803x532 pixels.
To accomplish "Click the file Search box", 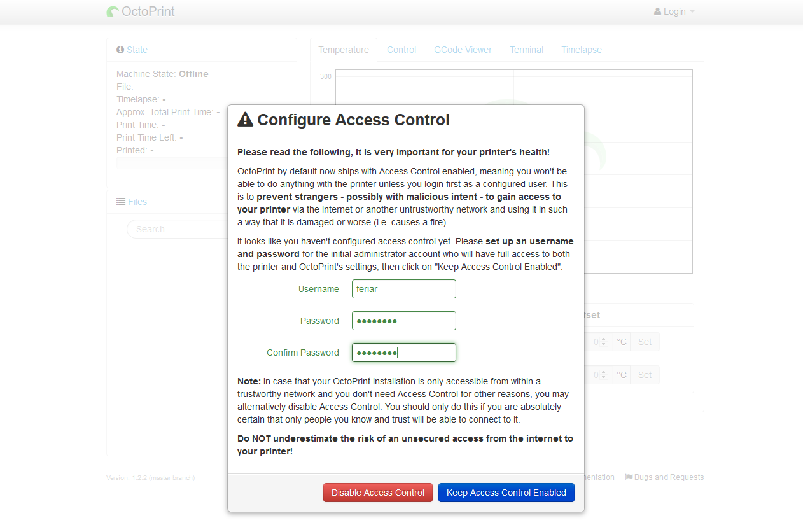I will (x=178, y=229).
